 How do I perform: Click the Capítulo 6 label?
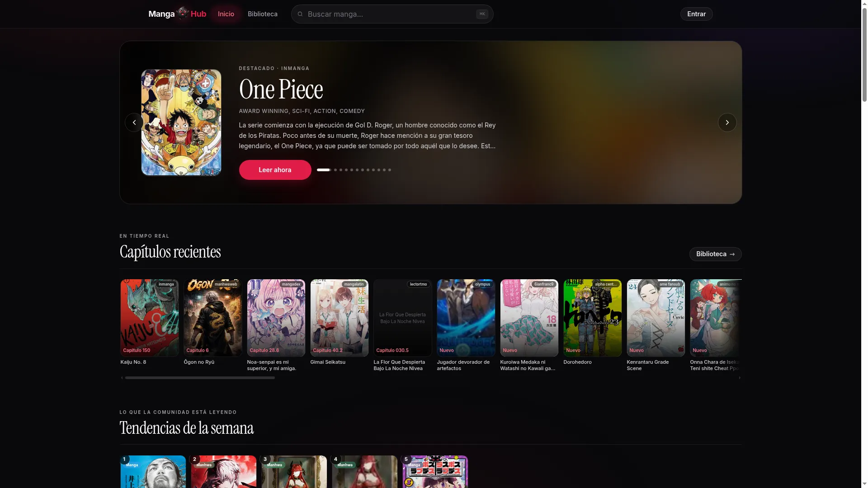(x=198, y=351)
